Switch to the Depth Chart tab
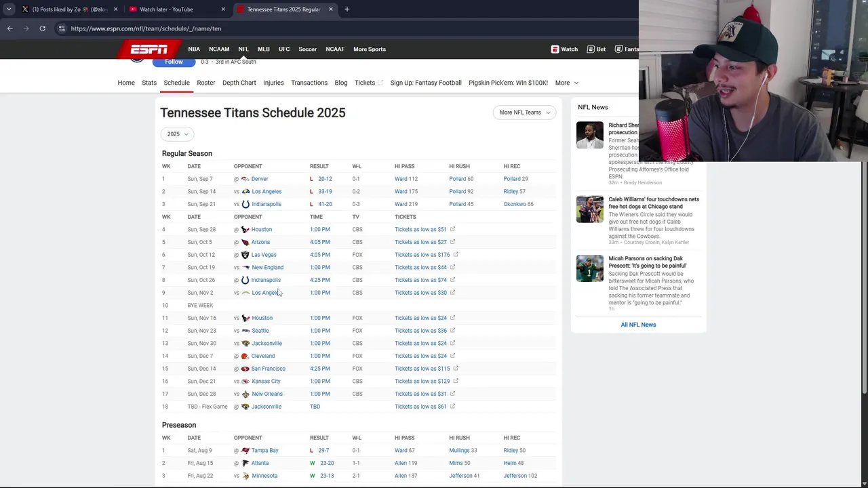This screenshot has height=488, width=868. 239,83
